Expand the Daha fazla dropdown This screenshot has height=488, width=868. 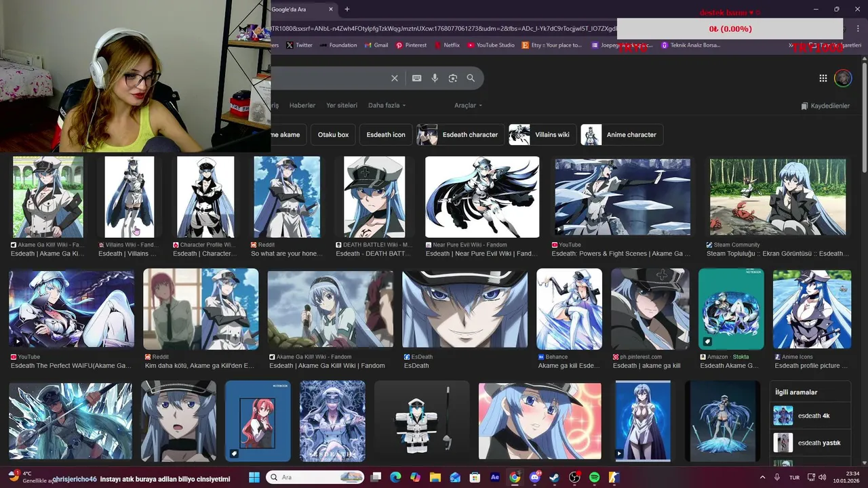coord(387,106)
